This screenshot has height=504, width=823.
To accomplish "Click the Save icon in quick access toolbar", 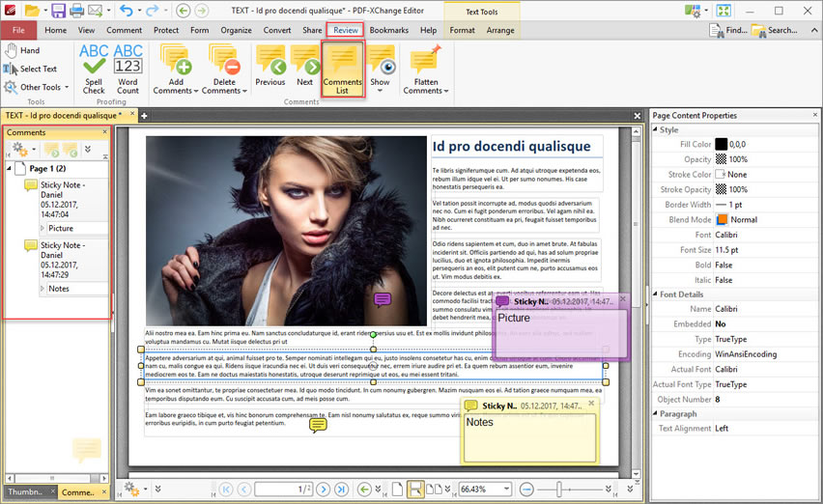I will click(59, 11).
